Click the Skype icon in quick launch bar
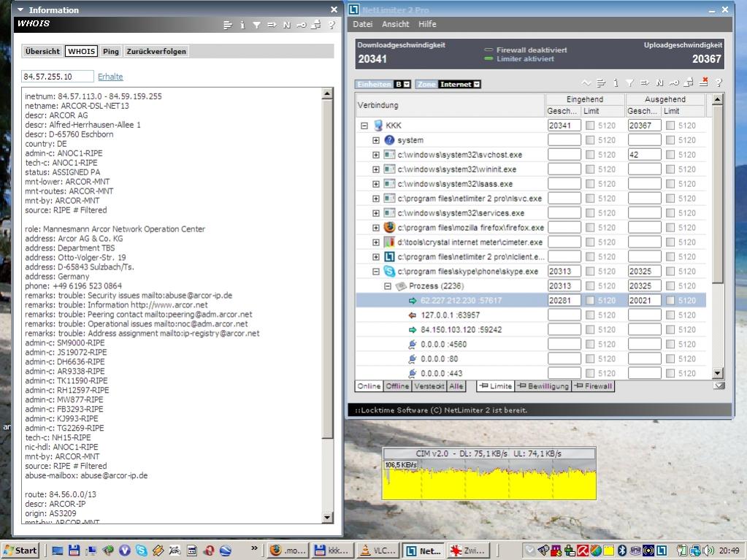 tap(142, 551)
